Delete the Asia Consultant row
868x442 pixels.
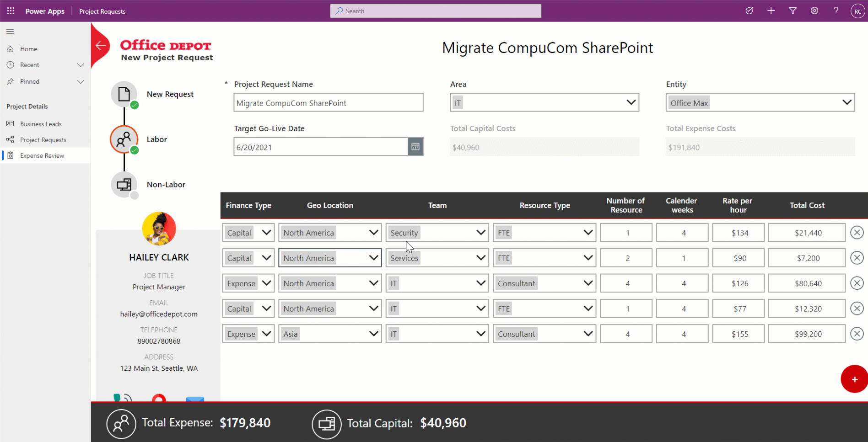pyautogui.click(x=857, y=334)
